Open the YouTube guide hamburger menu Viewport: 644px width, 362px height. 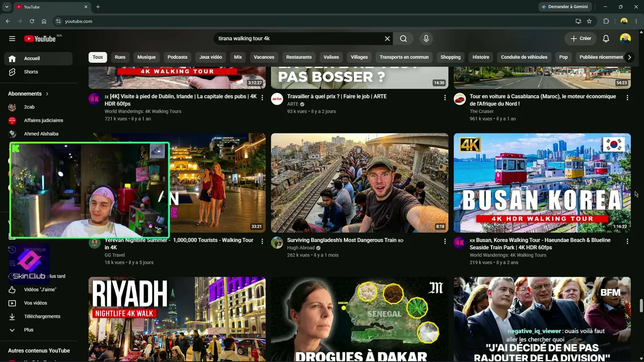12,39
